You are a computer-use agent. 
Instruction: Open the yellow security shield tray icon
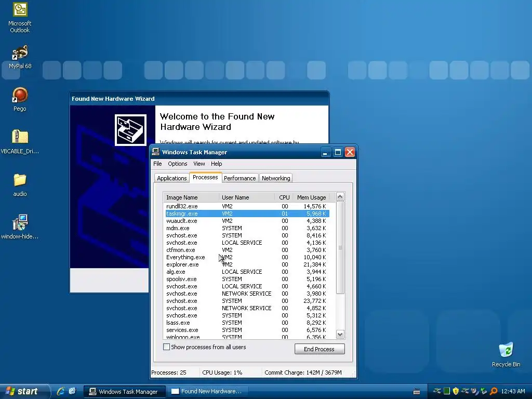[456, 391]
